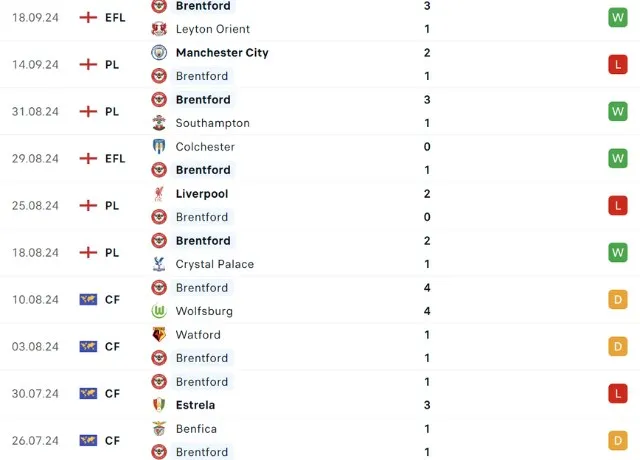The image size is (640, 460).
Task: Click the red L badge for Manchester City match
Action: click(x=618, y=65)
